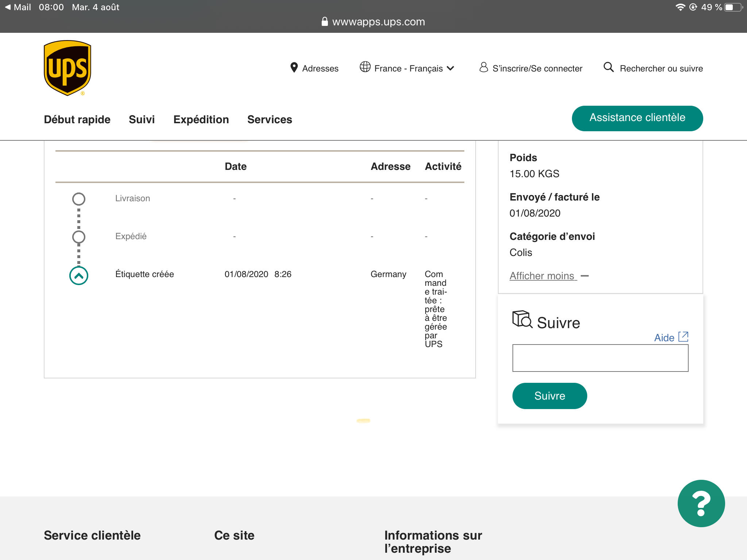Tap the lock icon in address bar
The width and height of the screenshot is (747, 560).
325,22
